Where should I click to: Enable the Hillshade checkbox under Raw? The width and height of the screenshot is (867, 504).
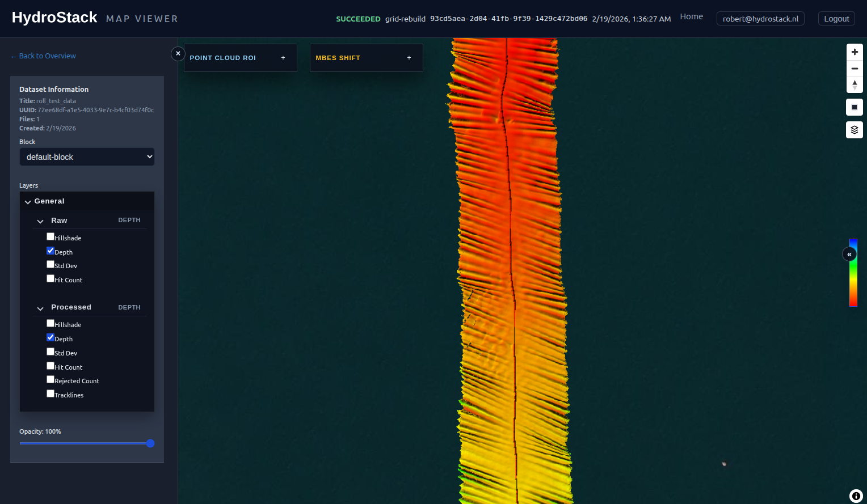pyautogui.click(x=50, y=236)
